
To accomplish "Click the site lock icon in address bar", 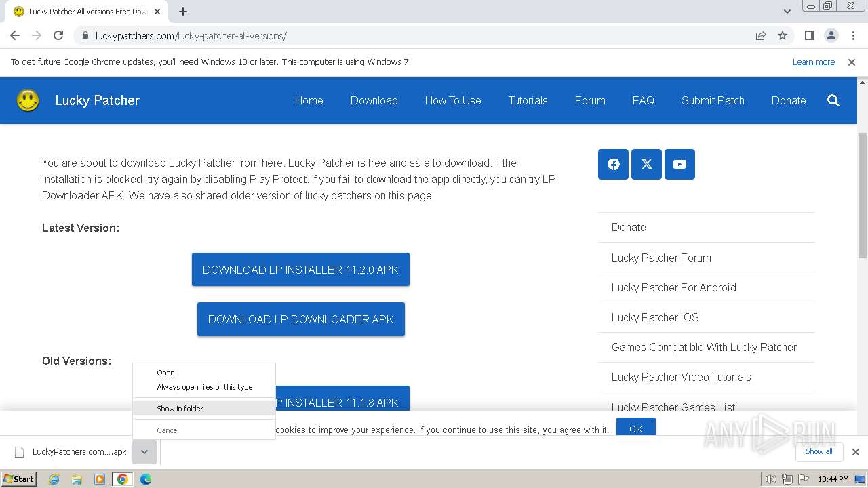I will pos(85,35).
